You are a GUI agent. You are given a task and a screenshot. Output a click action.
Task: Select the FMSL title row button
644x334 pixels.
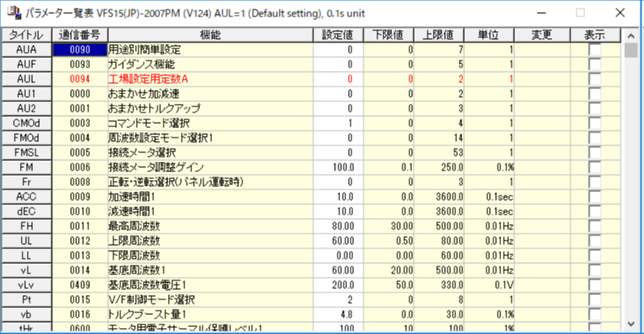[26, 152]
